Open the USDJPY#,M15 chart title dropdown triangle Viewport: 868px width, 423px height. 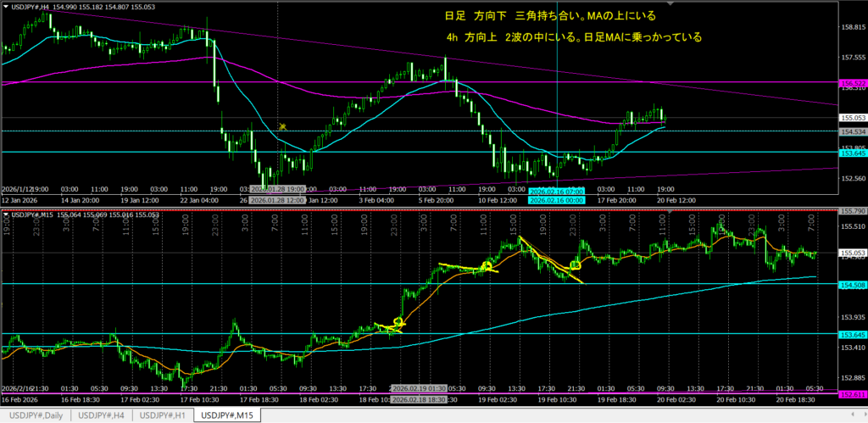click(x=7, y=215)
